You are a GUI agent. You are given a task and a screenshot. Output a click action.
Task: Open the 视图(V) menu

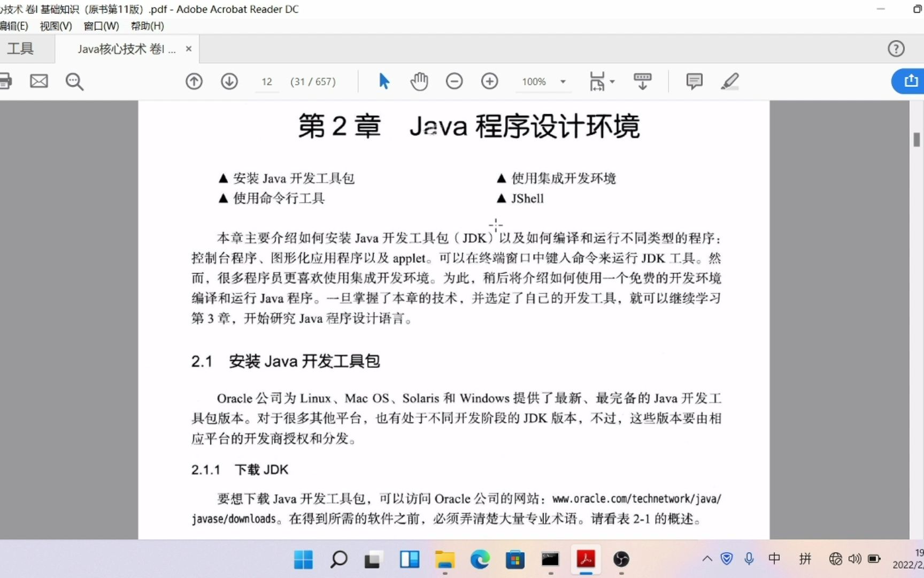pyautogui.click(x=56, y=26)
